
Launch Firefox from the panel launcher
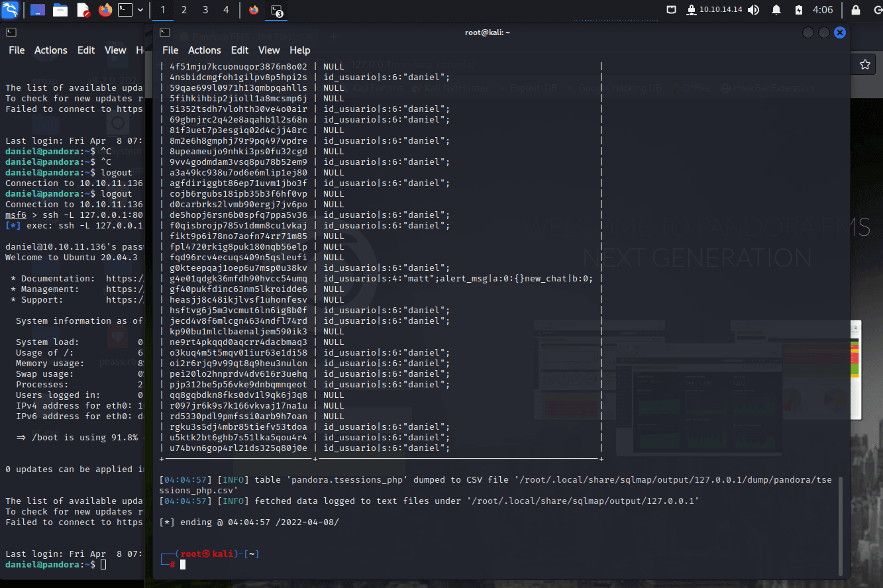pos(105,10)
